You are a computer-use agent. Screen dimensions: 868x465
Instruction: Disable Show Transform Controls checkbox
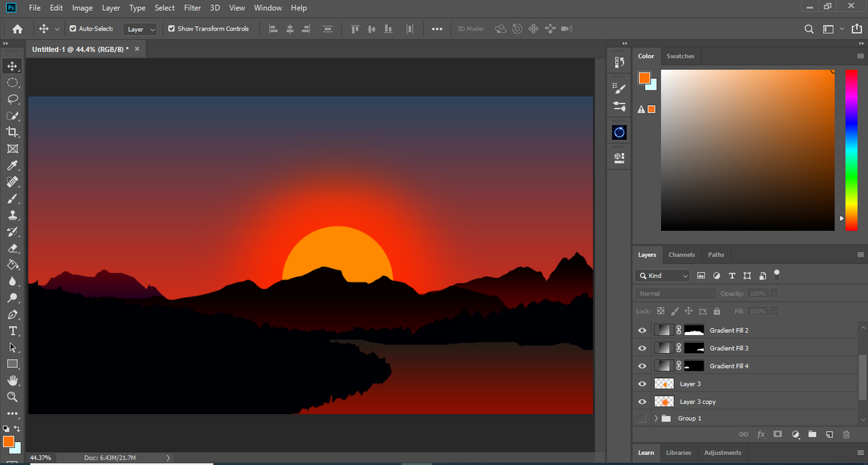172,29
